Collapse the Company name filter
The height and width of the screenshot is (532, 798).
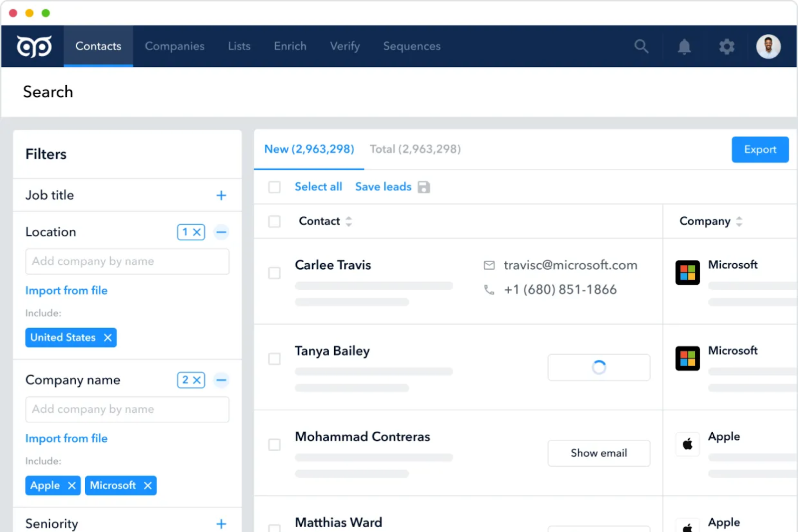pyautogui.click(x=221, y=380)
